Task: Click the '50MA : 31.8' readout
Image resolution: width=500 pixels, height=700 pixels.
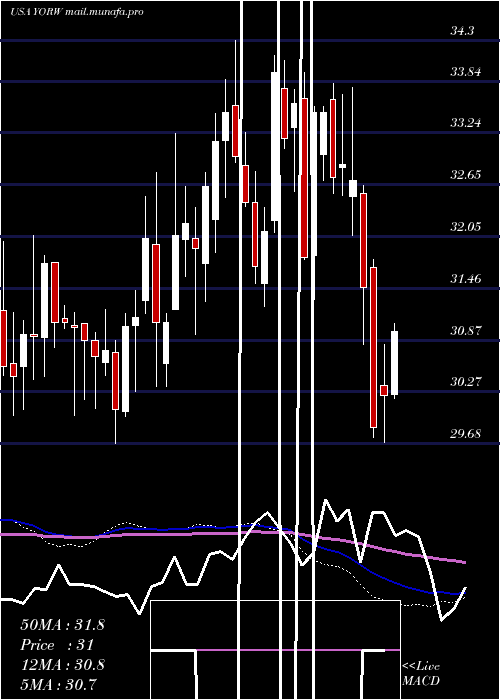Action: point(62,625)
